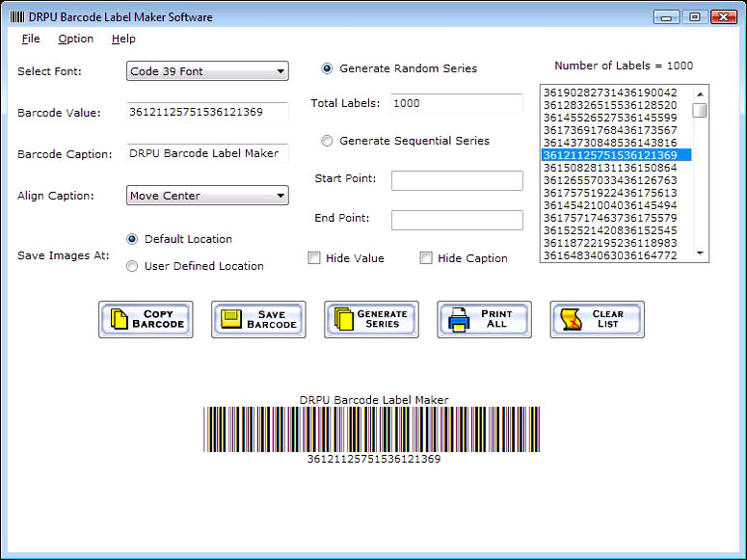The height and width of the screenshot is (560, 747).
Task: Open the Select Font dropdown
Action: click(207, 71)
